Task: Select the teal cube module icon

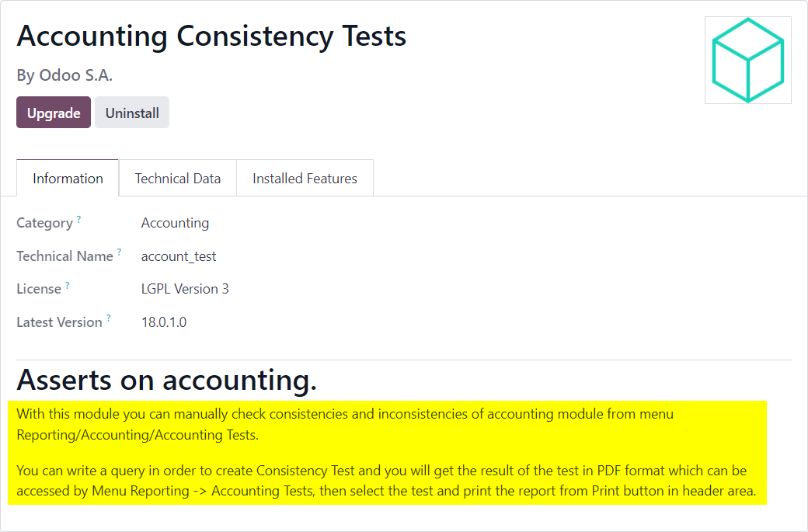Action: 747,60
